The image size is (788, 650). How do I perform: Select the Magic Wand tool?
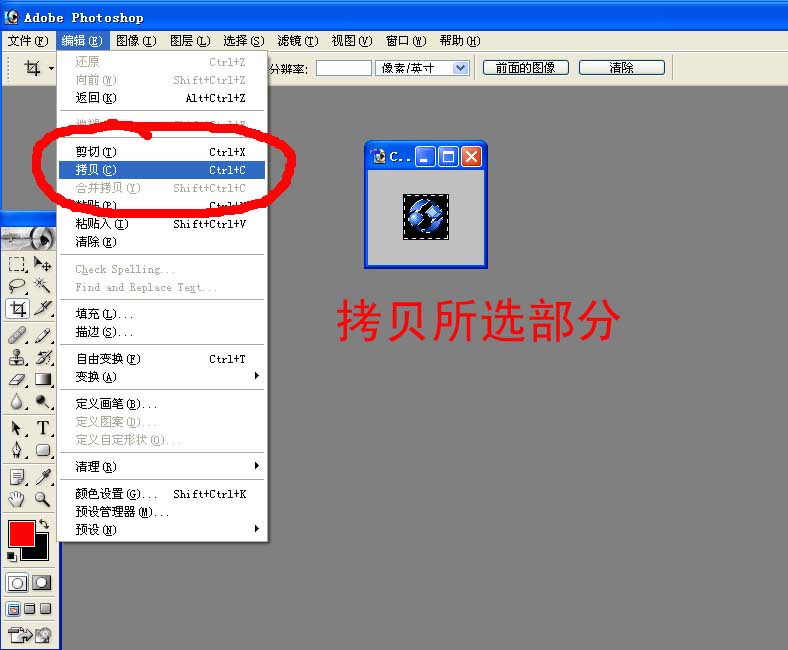(x=42, y=286)
